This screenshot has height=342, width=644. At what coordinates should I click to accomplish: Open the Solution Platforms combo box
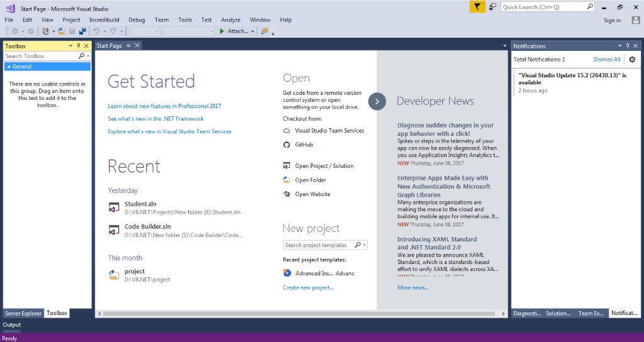click(x=189, y=31)
